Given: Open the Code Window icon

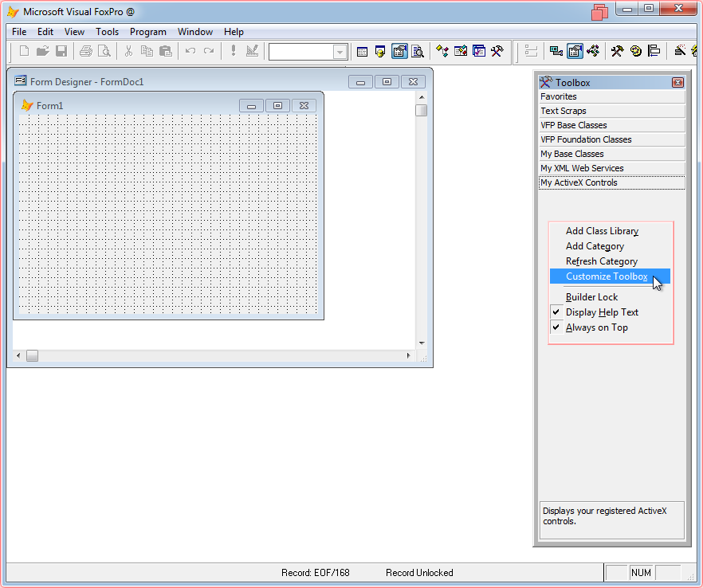Looking at the screenshot, I should coord(593,52).
